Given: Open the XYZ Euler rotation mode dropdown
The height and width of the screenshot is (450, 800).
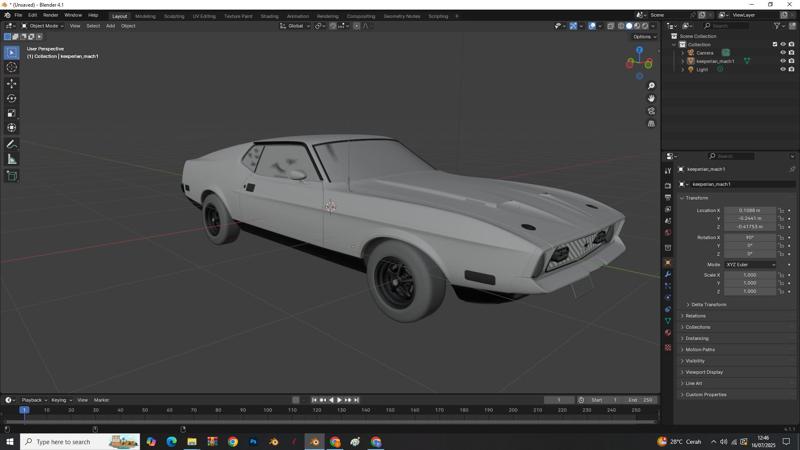Looking at the screenshot, I should point(750,265).
